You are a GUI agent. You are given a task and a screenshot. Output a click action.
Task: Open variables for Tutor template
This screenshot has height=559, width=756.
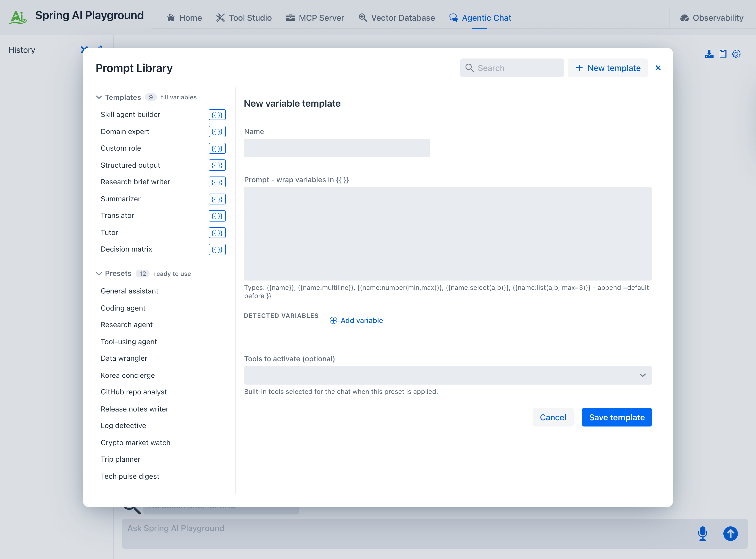pos(217,233)
